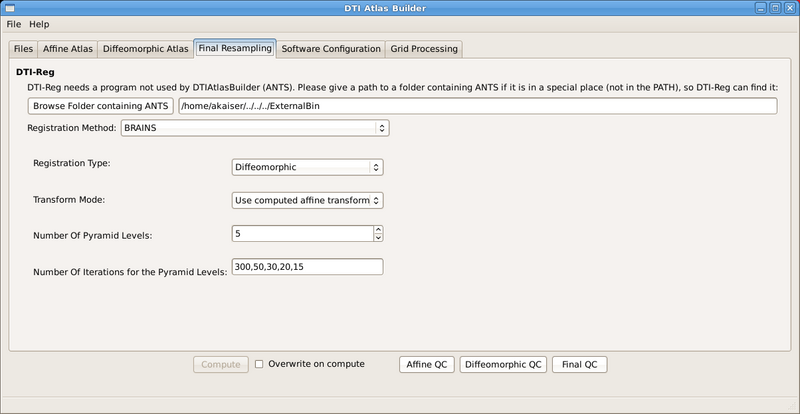The width and height of the screenshot is (800, 414).
Task: Select the Final Resampling tab
Action: (235, 48)
